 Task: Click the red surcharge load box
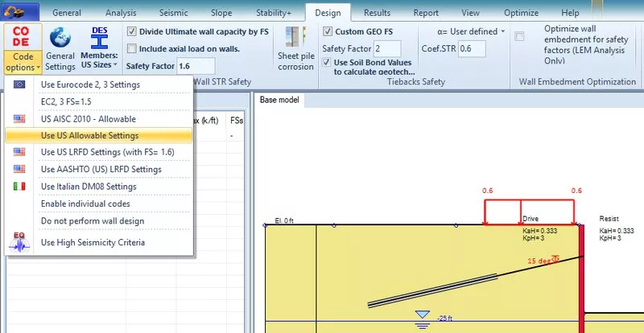coord(530,212)
